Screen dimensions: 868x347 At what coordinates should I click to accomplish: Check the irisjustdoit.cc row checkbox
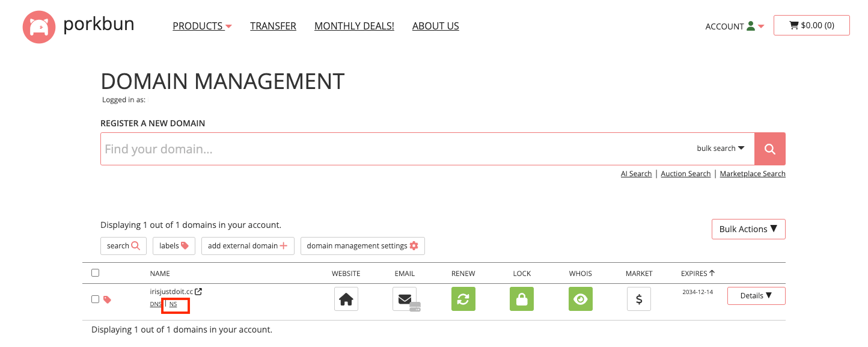click(95, 299)
